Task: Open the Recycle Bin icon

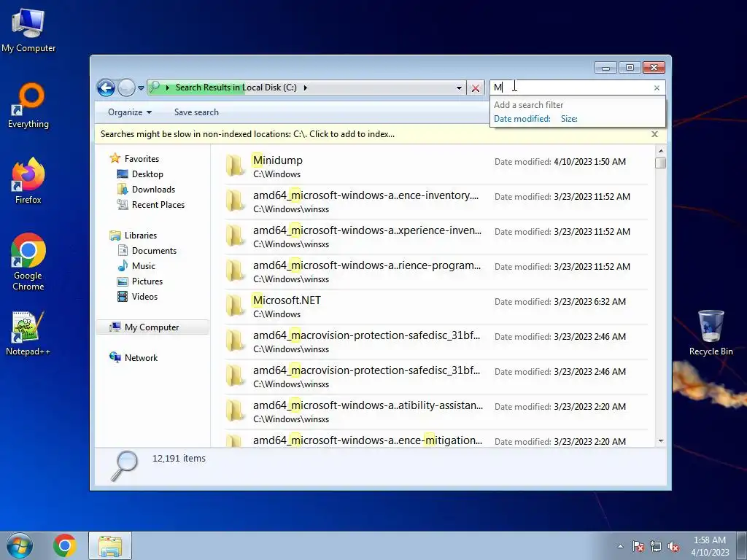Action: click(711, 332)
